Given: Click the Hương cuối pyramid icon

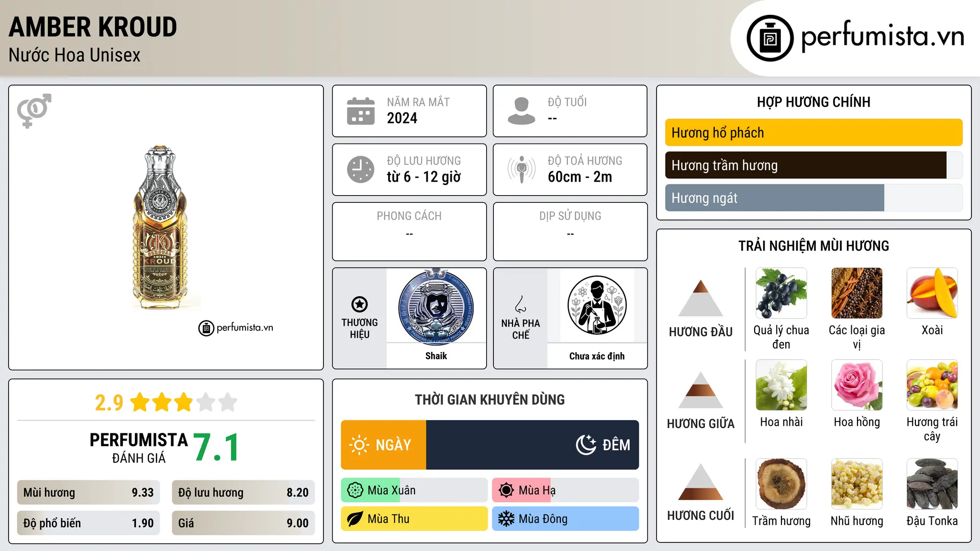Looking at the screenshot, I should tap(701, 482).
